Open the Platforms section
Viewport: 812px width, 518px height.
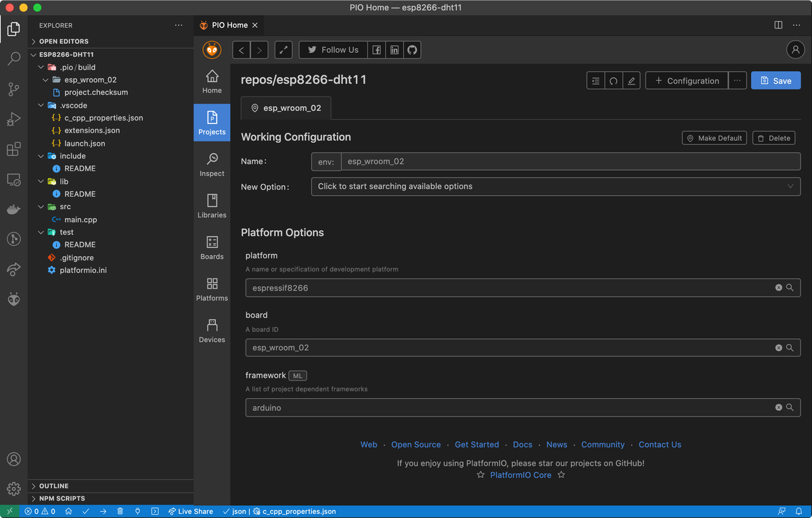click(x=212, y=290)
